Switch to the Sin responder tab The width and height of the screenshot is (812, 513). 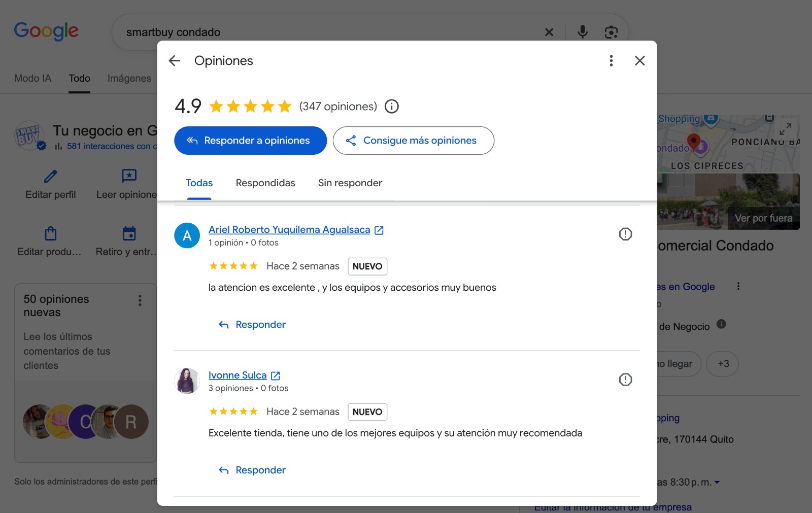[x=350, y=183]
